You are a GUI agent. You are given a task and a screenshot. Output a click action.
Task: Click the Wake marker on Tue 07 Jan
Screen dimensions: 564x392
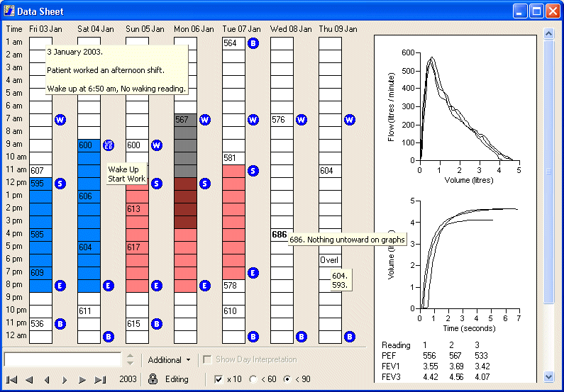click(x=253, y=120)
